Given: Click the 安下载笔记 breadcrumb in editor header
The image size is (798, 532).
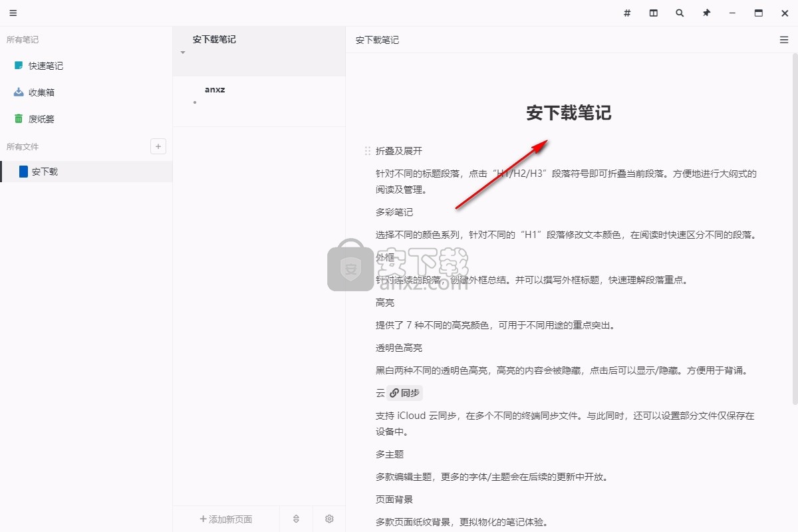Looking at the screenshot, I should tap(377, 40).
